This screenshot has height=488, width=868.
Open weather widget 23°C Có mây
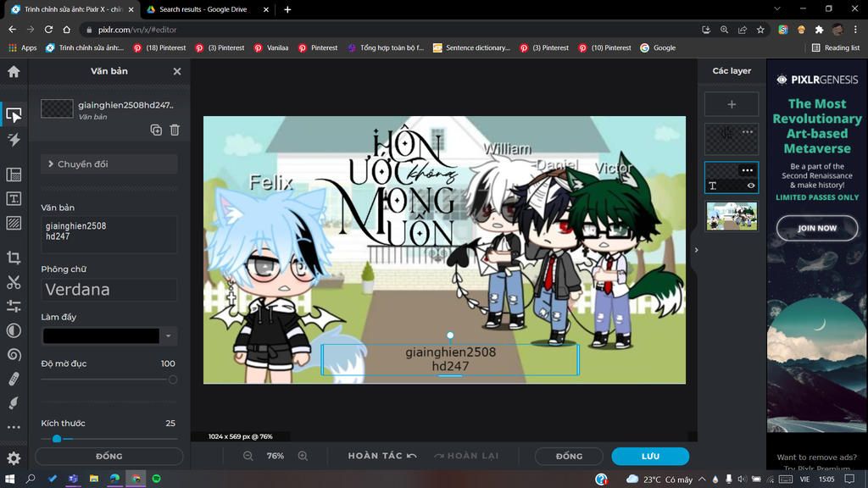click(659, 480)
